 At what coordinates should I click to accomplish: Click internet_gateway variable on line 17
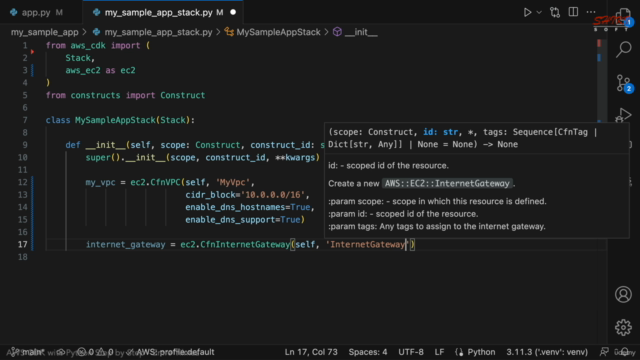click(125, 244)
